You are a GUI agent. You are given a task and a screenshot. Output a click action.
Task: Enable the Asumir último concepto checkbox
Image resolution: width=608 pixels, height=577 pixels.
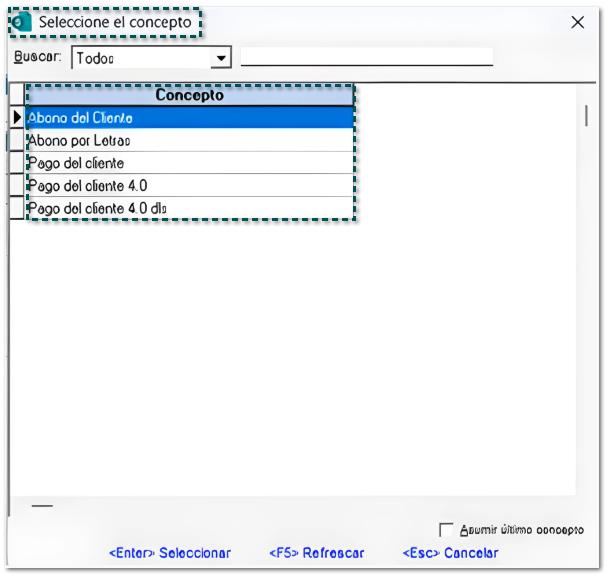(446, 530)
